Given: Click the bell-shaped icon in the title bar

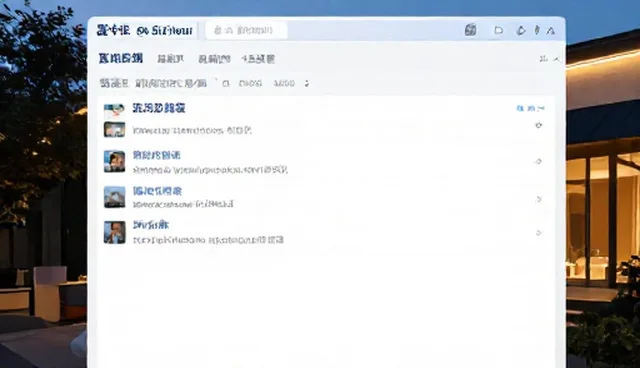Looking at the screenshot, I should (521, 30).
